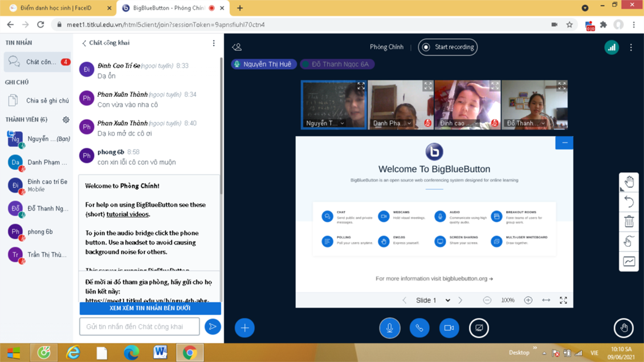The width and height of the screenshot is (644, 362).
Task: Select Đỗ Thanh Ngọc 6A talking indicator
Action: point(337,64)
